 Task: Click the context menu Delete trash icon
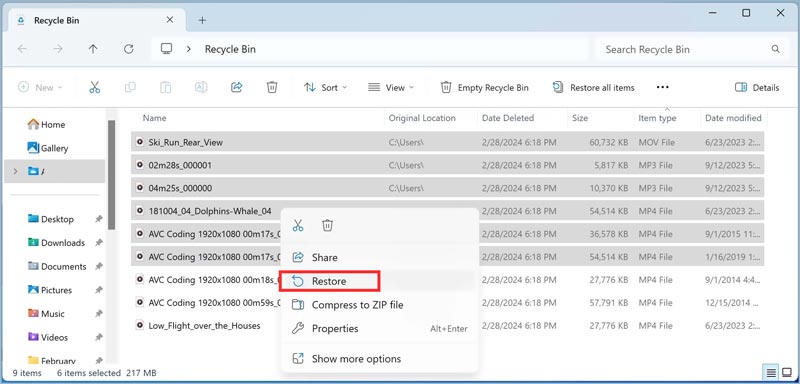click(x=328, y=225)
